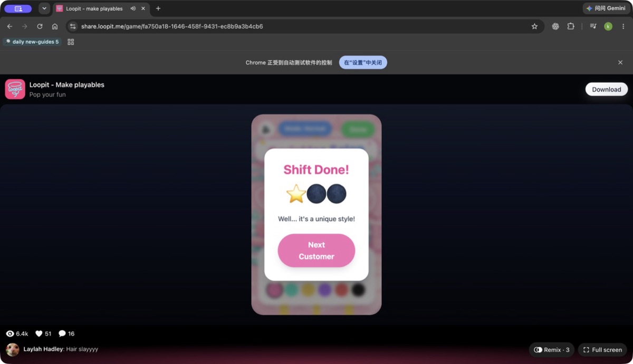Close the Loopit browser tab
This screenshot has height=364, width=633.
[143, 8]
